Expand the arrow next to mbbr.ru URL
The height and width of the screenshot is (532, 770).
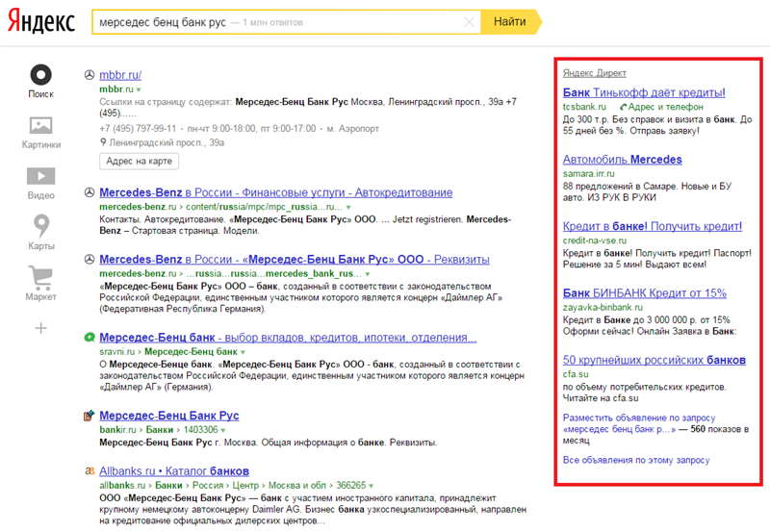[139, 89]
